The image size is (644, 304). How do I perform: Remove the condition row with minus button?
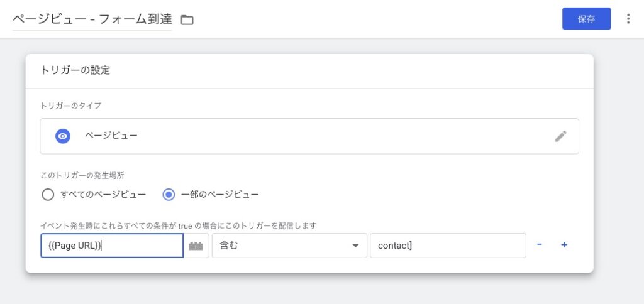point(539,244)
